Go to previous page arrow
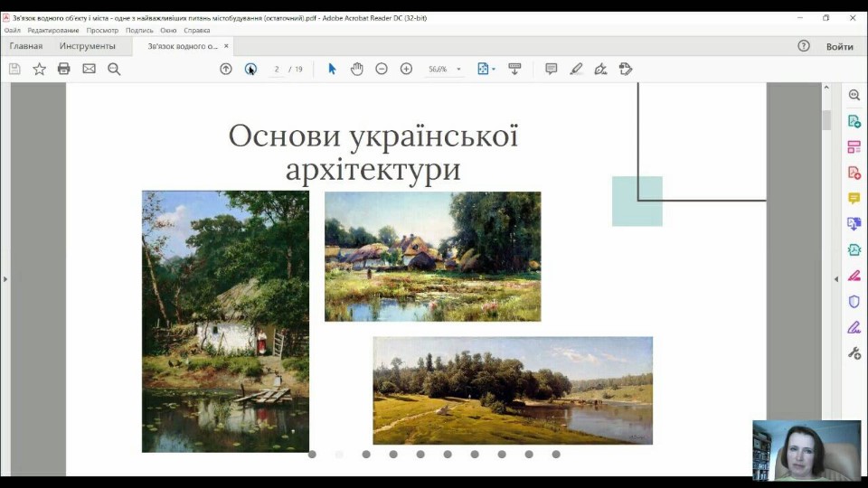The height and width of the screenshot is (488, 868). 226,69
